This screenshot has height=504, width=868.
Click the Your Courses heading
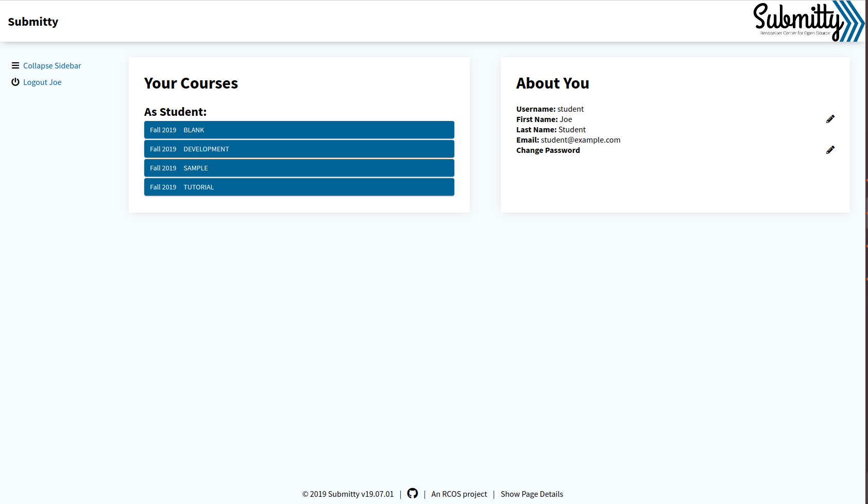coord(191,83)
